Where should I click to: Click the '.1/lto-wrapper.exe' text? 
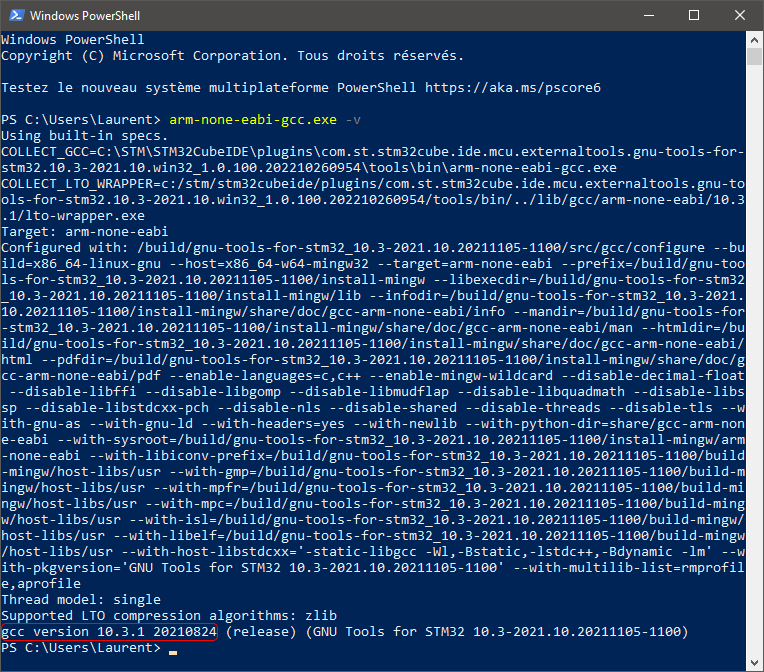[x=73, y=215]
